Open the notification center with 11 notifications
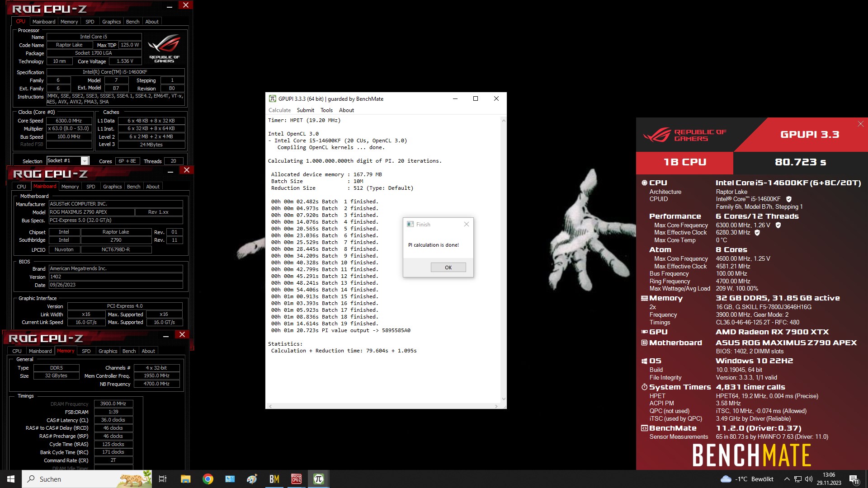 click(x=854, y=479)
